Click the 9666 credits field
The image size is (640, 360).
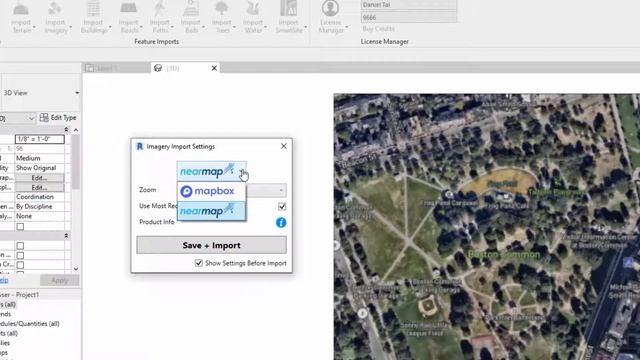tap(409, 18)
